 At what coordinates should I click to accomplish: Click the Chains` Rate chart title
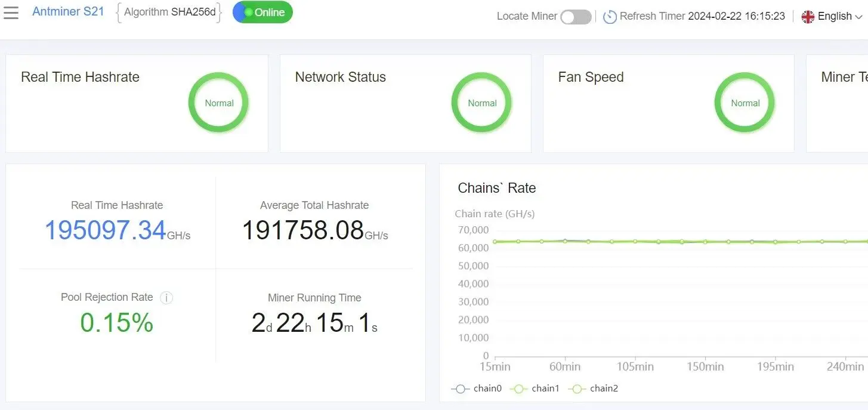click(497, 188)
